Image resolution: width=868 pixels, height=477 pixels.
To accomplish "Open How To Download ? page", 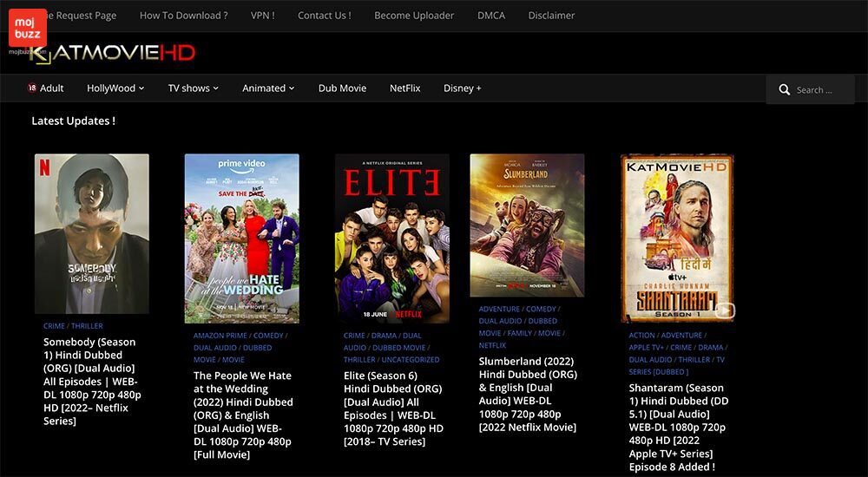I will [x=183, y=16].
